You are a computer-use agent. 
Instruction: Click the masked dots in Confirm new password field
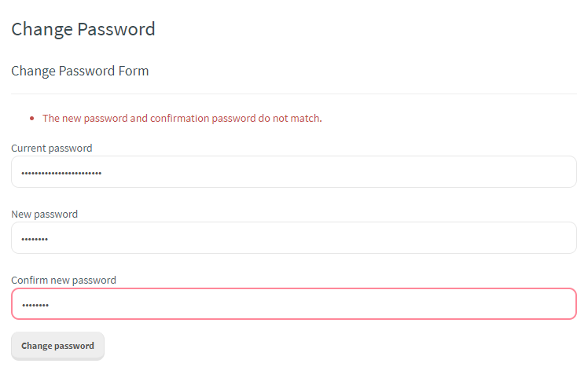point(35,305)
